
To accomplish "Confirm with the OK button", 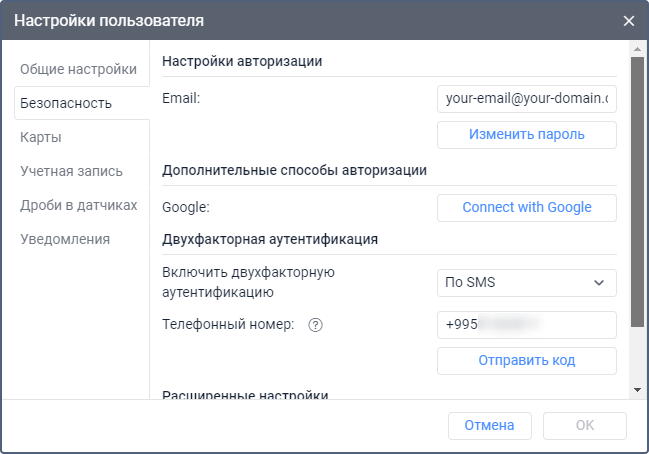I will [584, 425].
